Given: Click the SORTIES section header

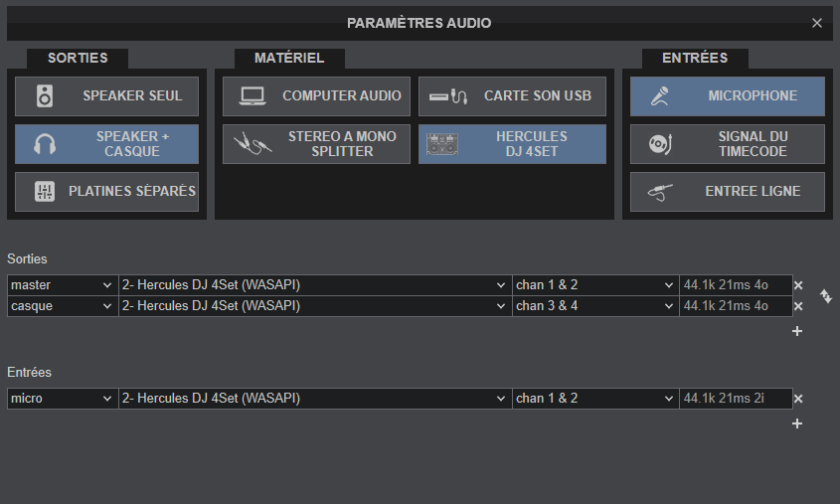Looking at the screenshot, I should point(78,58).
